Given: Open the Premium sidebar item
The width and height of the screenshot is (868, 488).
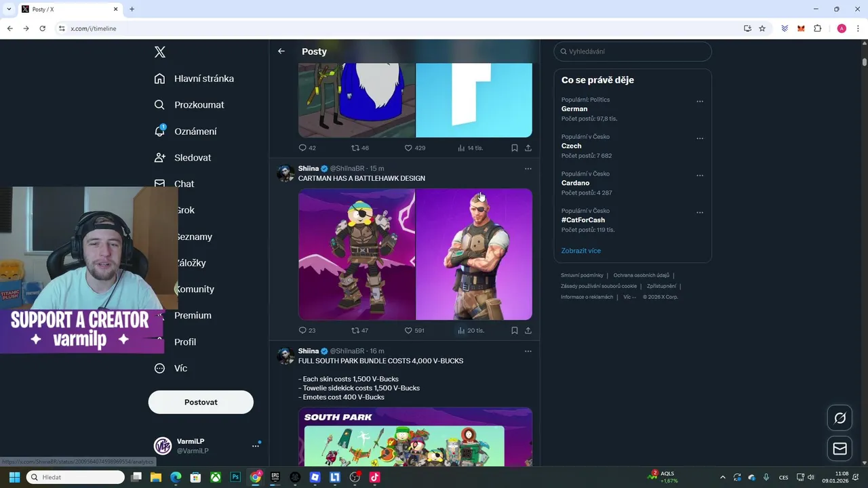Looking at the screenshot, I should pos(193,316).
